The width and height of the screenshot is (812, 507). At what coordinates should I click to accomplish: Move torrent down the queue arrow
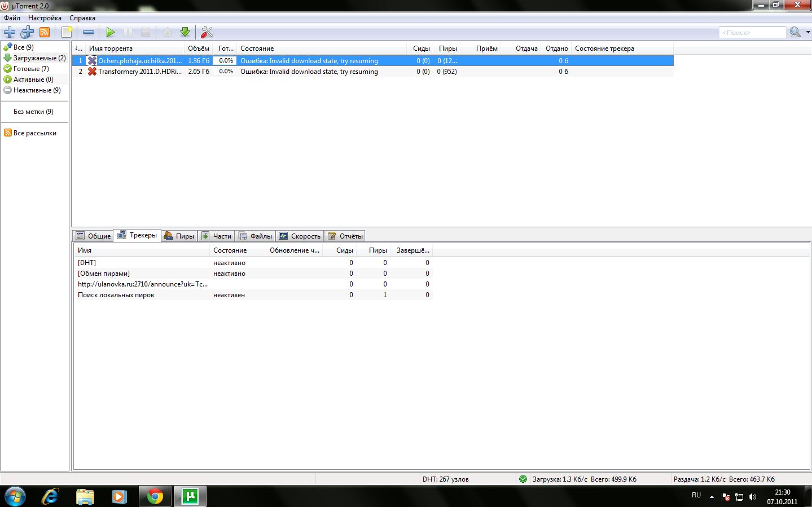coord(185,32)
